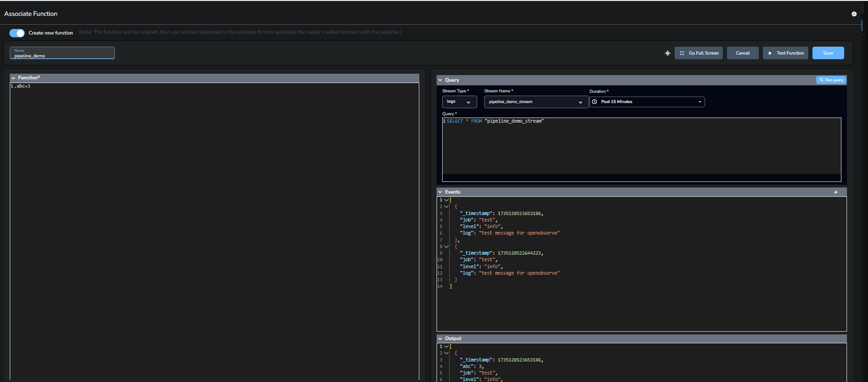Collapse the Output section
This screenshot has width=868, height=382.
440,339
